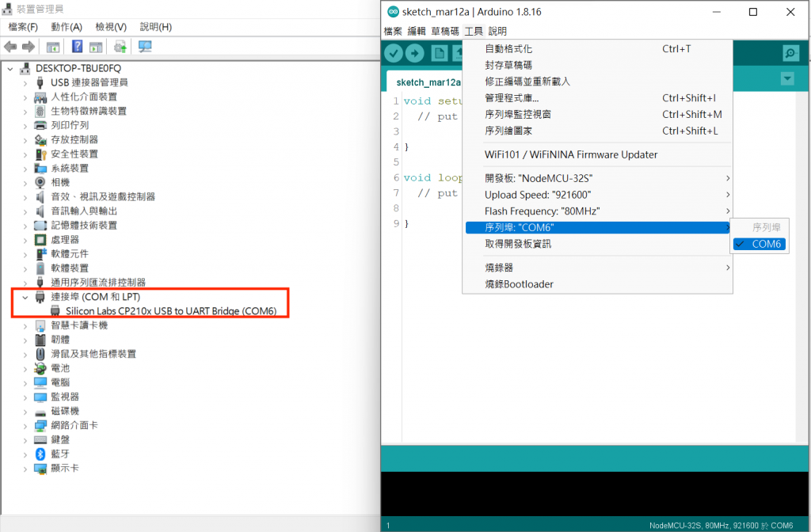Click the Device Manager forward arrow
Image resolution: width=811 pixels, height=532 pixels.
point(29,47)
